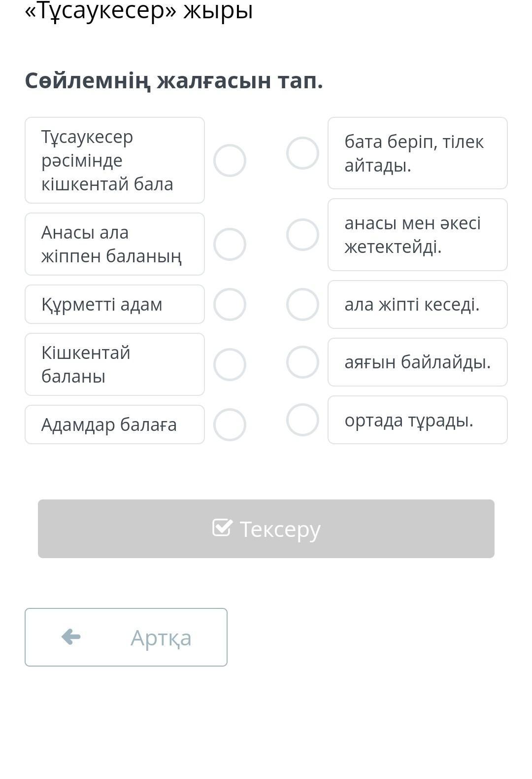This screenshot has width=532, height=779.
Task: Select circle beside 'ала жіпті кеседі'
Action: [x=302, y=304]
